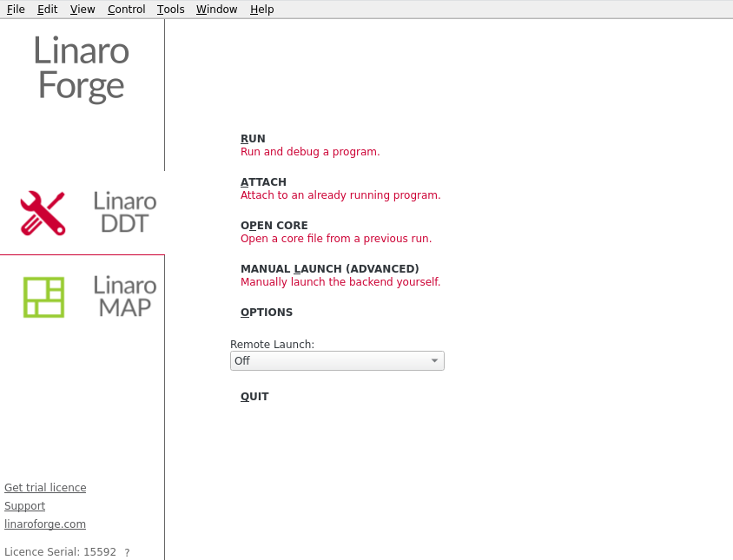Click RUN to debug a program
The height and width of the screenshot is (560, 733).
253,139
